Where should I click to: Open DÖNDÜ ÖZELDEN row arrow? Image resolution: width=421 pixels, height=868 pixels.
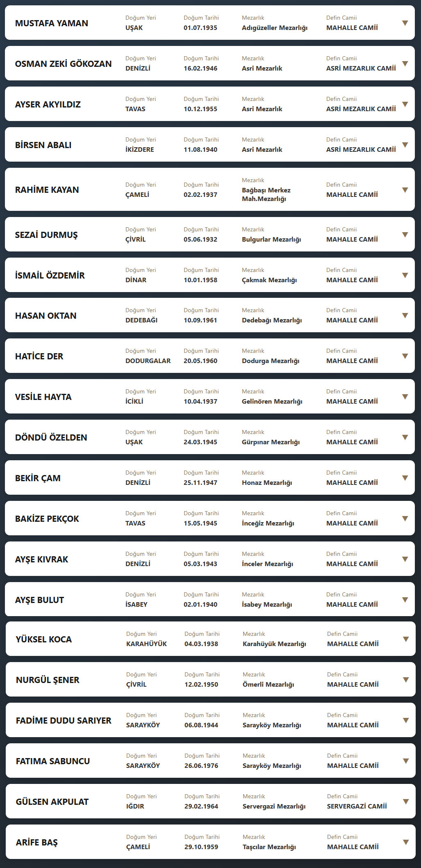click(x=405, y=437)
